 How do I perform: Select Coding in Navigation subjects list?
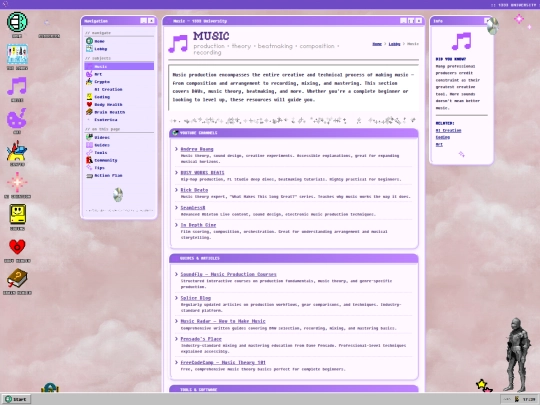point(119,97)
